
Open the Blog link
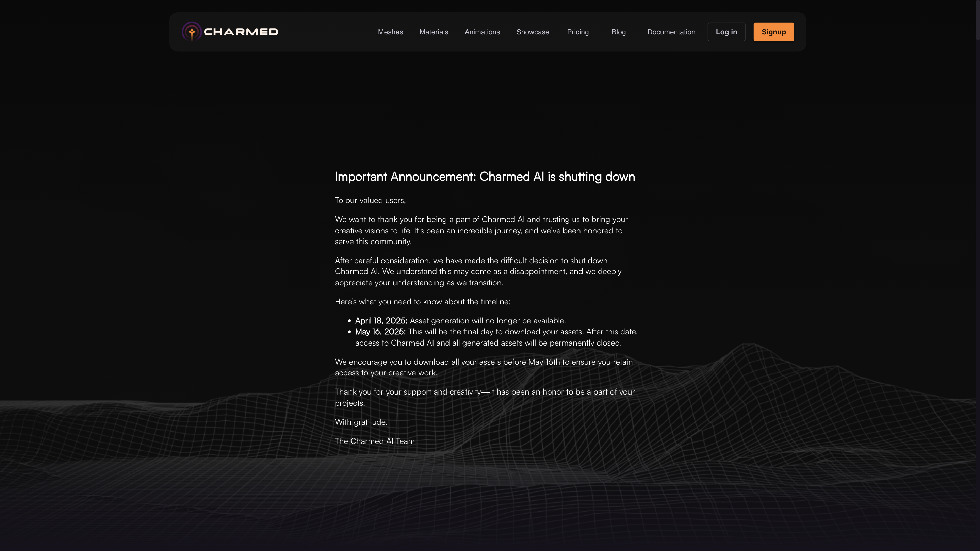pyautogui.click(x=619, y=32)
